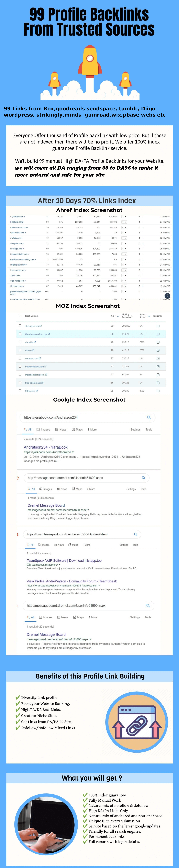
Task: Click the search icon in teamspeak query box
Action: 136,534
